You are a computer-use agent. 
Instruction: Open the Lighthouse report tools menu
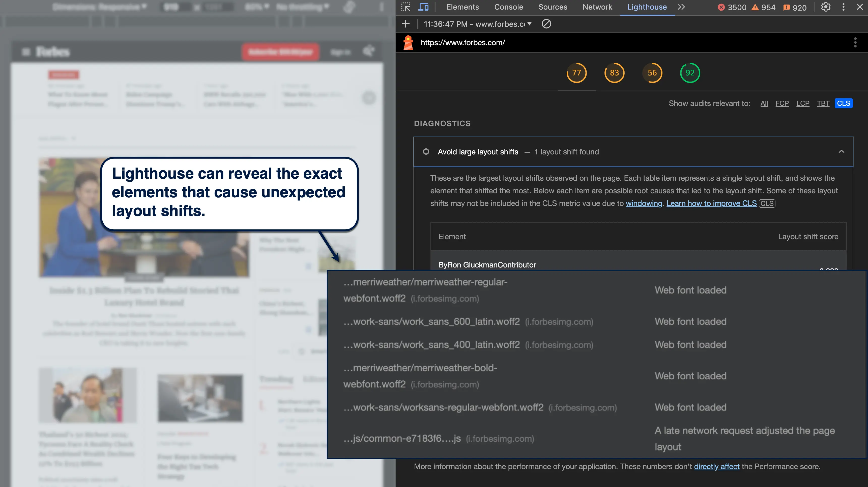[855, 42]
